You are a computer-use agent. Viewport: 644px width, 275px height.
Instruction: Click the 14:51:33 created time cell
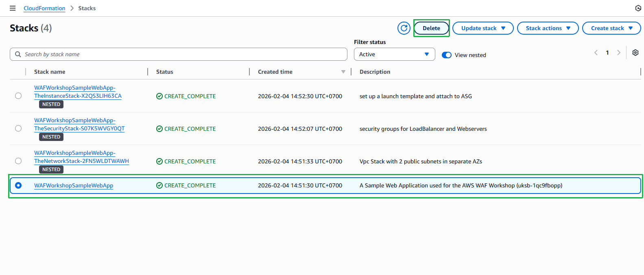coord(300,161)
